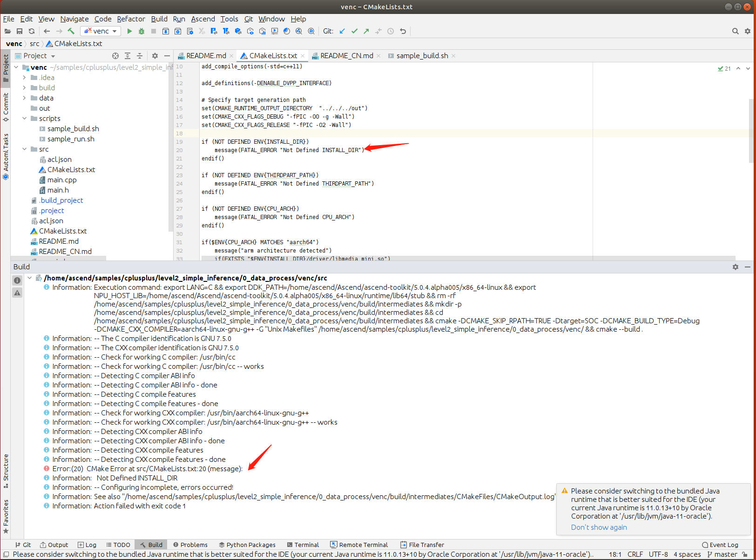Open main.cpp in the project tree
This screenshot has height=560, width=756.
coord(62,180)
